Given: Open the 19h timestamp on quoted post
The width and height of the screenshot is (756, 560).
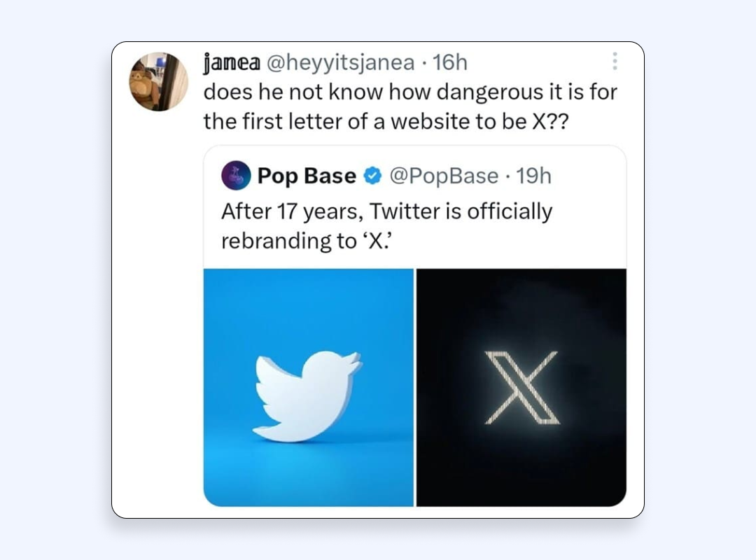Looking at the screenshot, I should [533, 176].
